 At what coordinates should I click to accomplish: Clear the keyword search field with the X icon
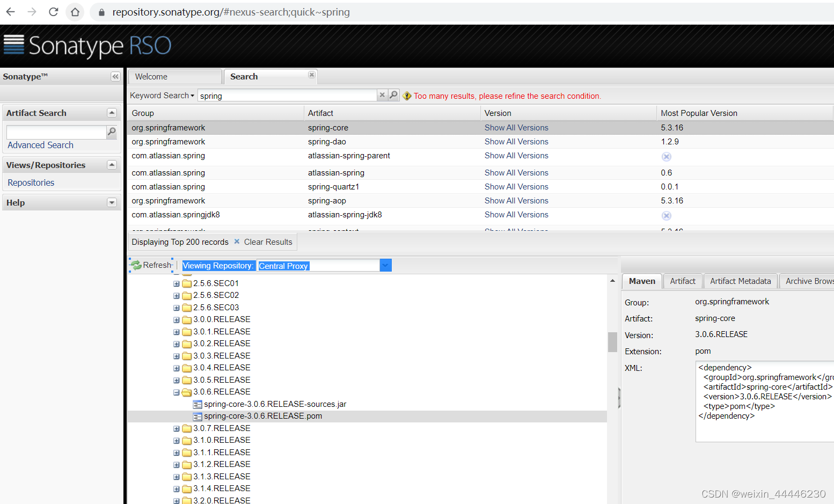382,95
